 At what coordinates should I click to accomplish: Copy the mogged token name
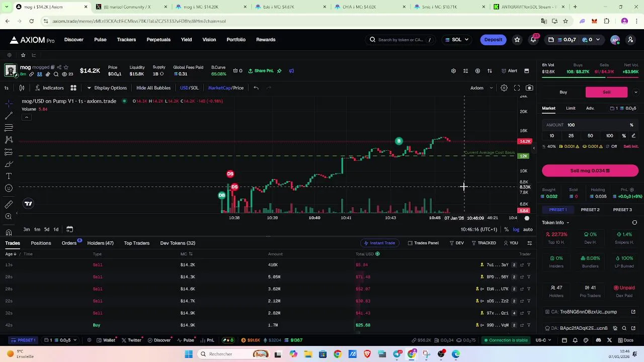52,67
